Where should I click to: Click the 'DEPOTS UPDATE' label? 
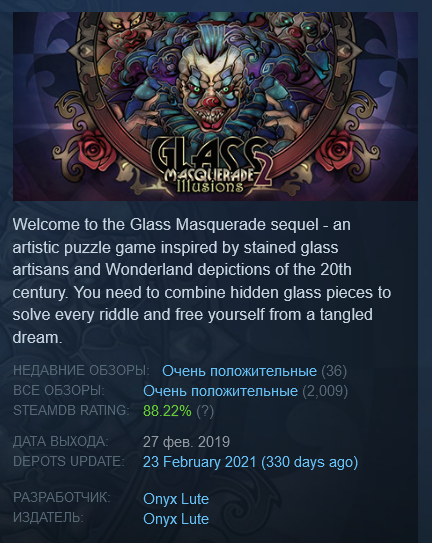point(69,461)
